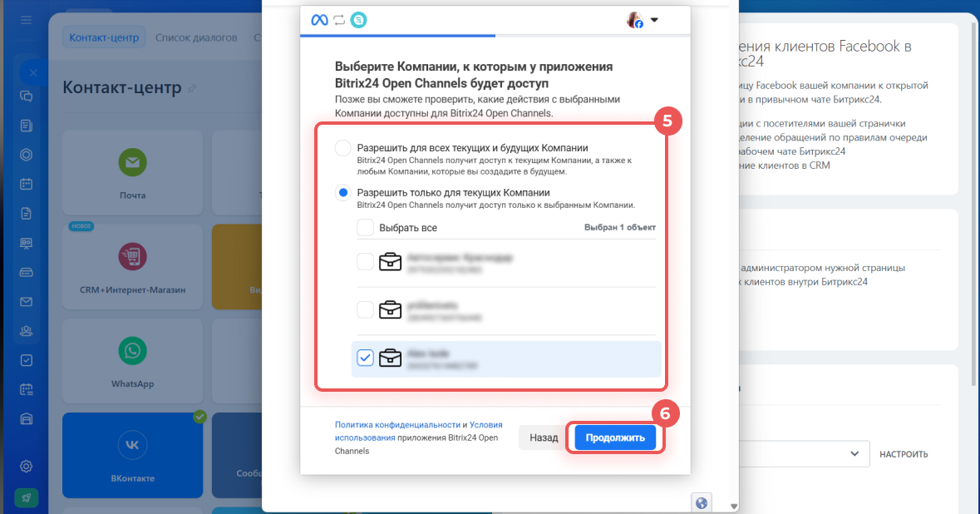Select 'Разрешить для всех текущих и будущих Компании'
Viewport: 980px width, 514px height.
(x=343, y=148)
